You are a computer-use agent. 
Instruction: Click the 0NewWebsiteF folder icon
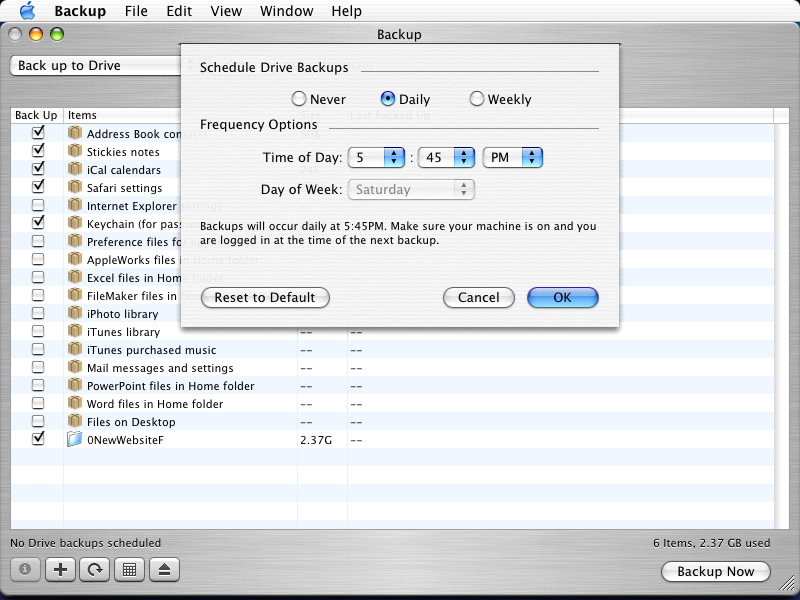(x=75, y=439)
